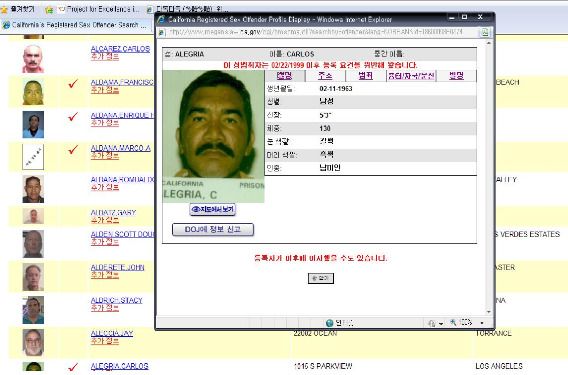Click the popup window address bar URL
568x375 pixels.
pos(316,32)
